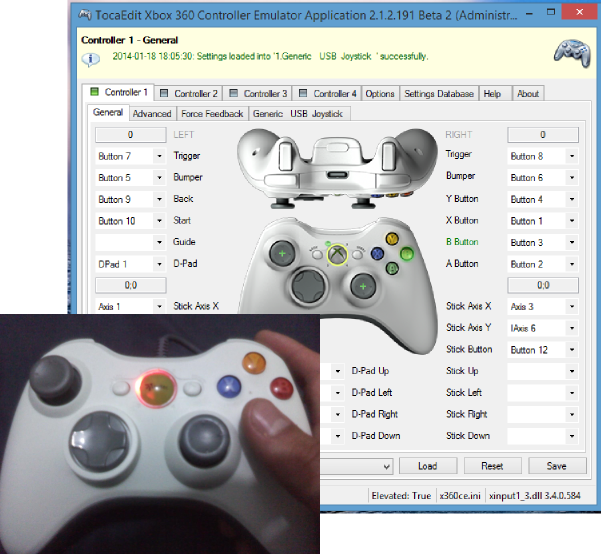The height and width of the screenshot is (554, 601).
Task: Click the left stick 0;0 value field
Action: [131, 285]
